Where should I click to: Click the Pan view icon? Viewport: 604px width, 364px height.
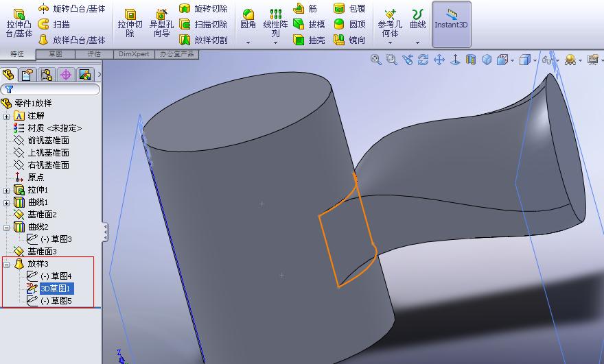439,60
